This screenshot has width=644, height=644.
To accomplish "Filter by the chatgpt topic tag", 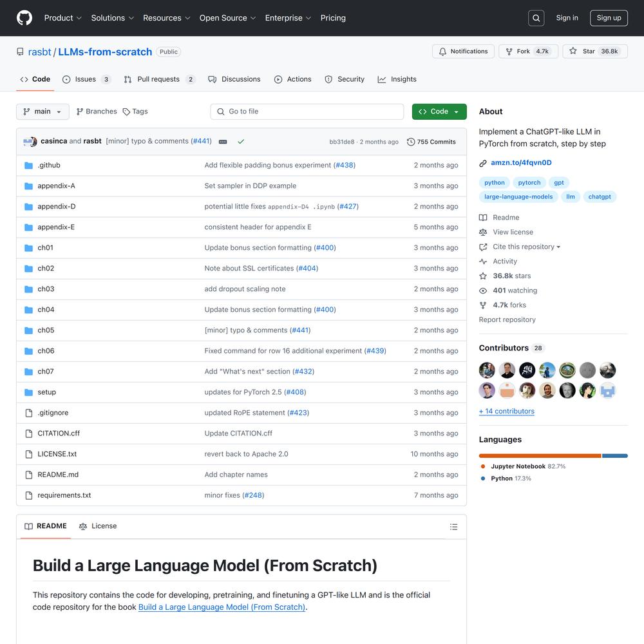I will click(x=599, y=196).
